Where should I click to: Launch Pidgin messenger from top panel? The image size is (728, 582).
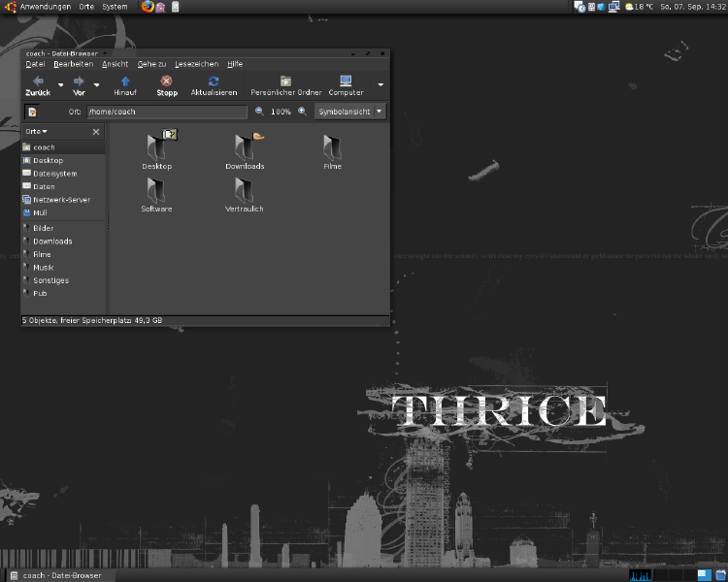click(160, 7)
